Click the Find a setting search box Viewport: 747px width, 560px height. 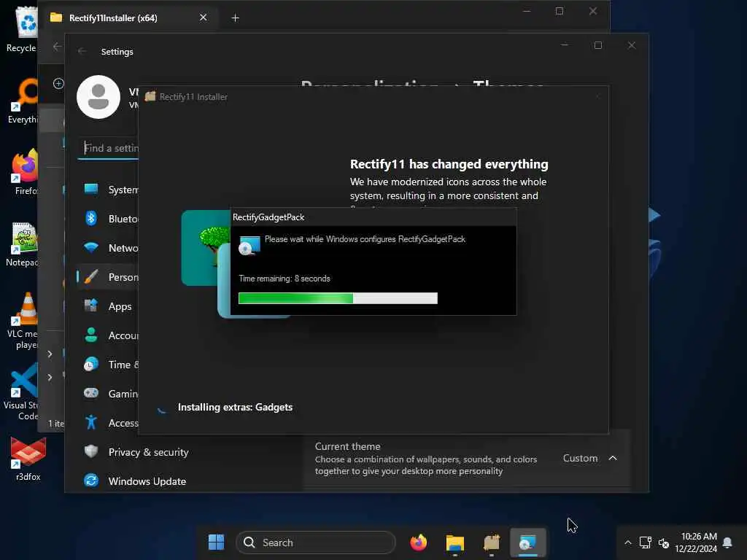(x=108, y=148)
